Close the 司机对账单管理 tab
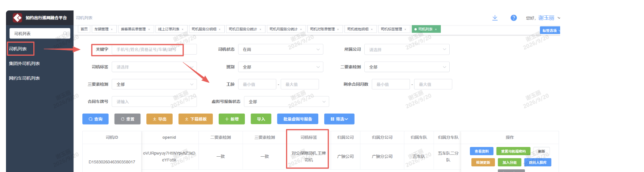 (338, 29)
